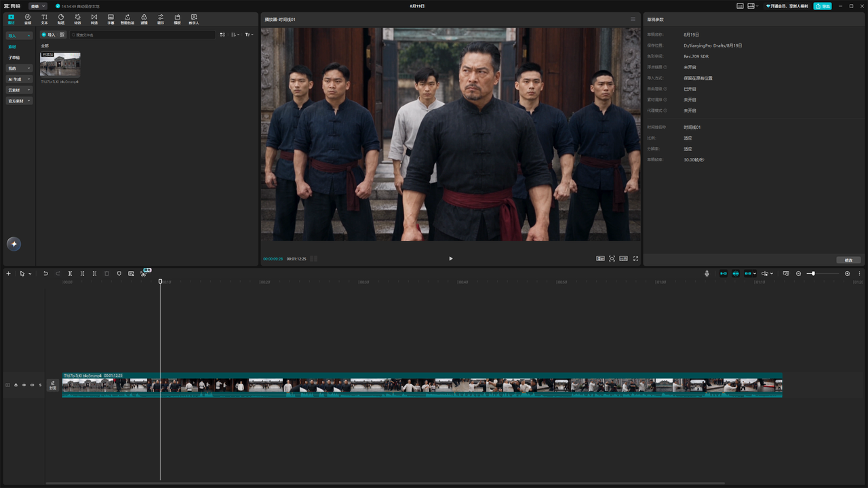Open the 字幕 captions icon

(x=111, y=18)
